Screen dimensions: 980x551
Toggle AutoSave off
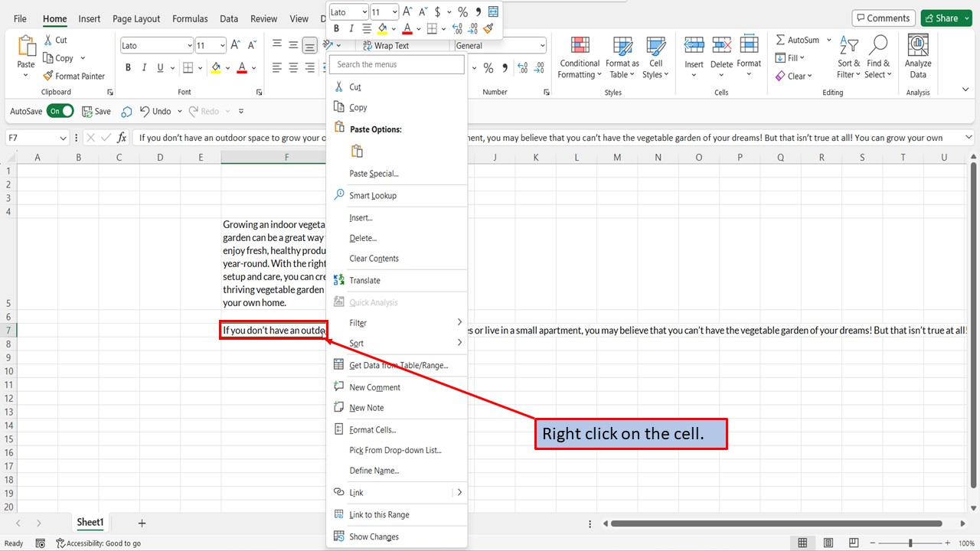60,110
